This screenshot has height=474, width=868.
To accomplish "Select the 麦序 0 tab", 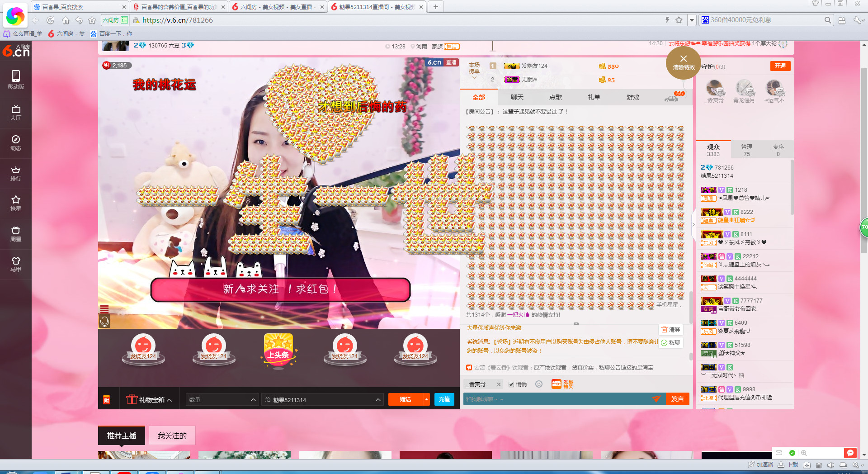I will coord(778,150).
